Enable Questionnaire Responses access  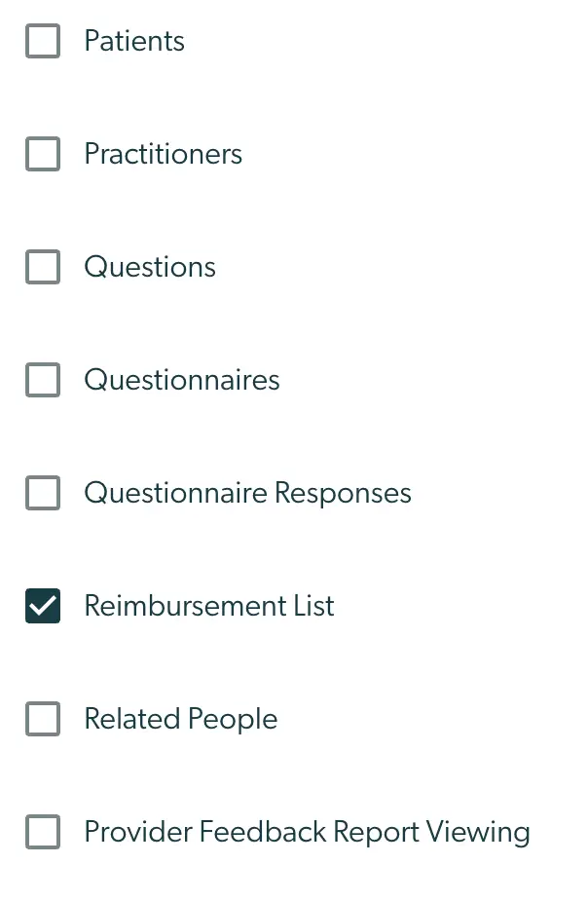[x=43, y=493]
